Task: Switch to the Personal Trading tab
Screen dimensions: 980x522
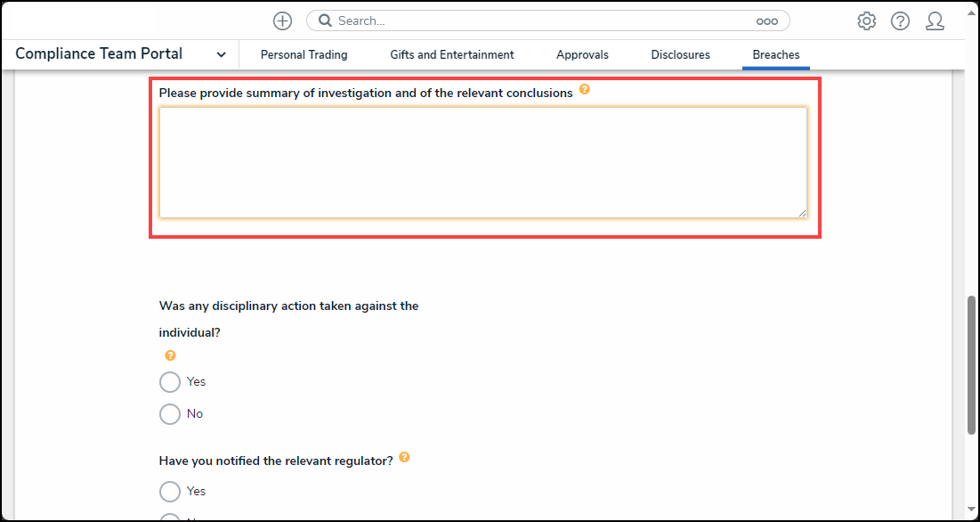Action: click(304, 55)
